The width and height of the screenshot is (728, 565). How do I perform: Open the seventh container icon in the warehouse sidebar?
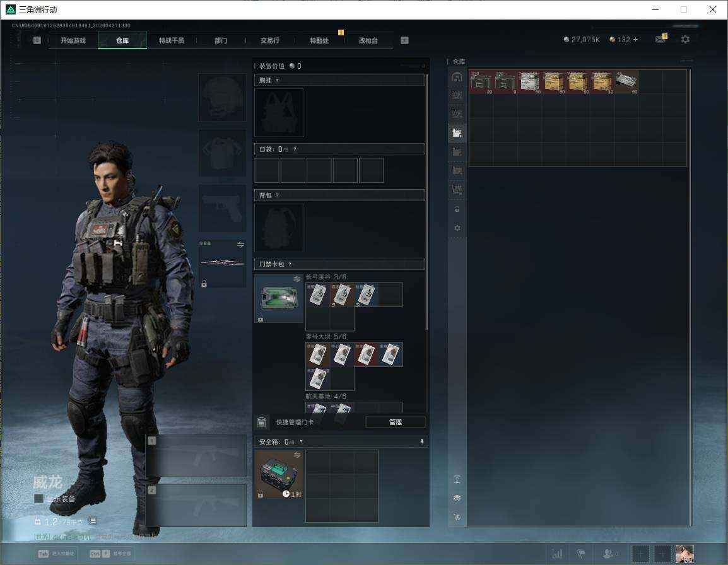457,190
